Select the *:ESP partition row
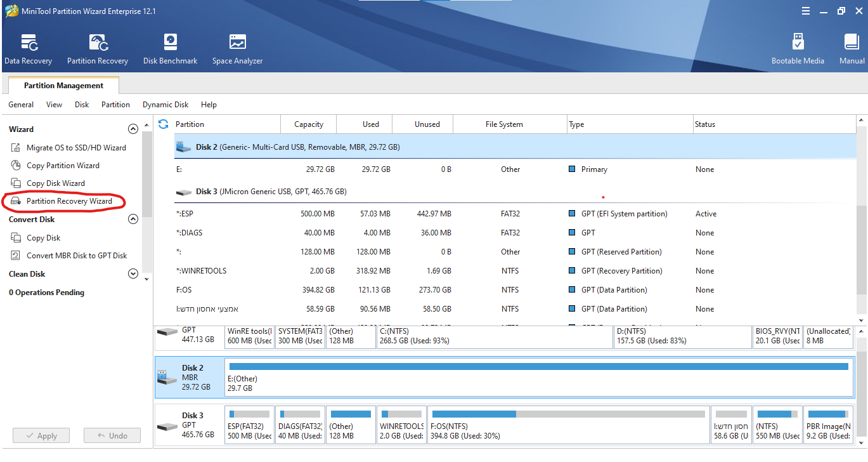This screenshot has width=868, height=462. coord(515,214)
